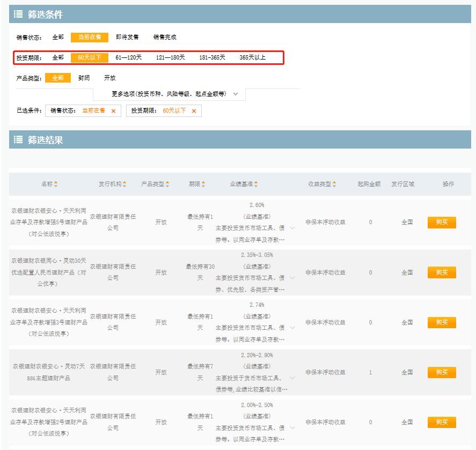This screenshot has width=476, height=450.
Task: Click 最低持有30天 term cell
Action: tap(200, 272)
